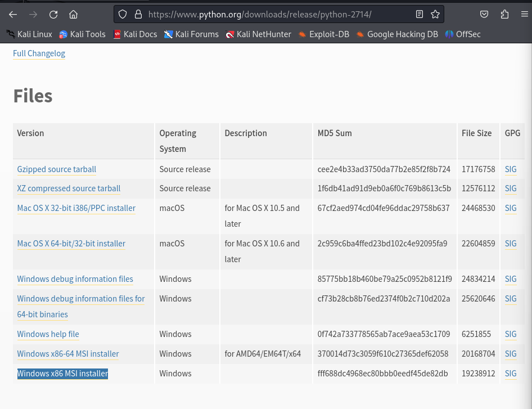Open the Pocket save icon
Image resolution: width=532 pixels, height=409 pixels.
(484, 14)
